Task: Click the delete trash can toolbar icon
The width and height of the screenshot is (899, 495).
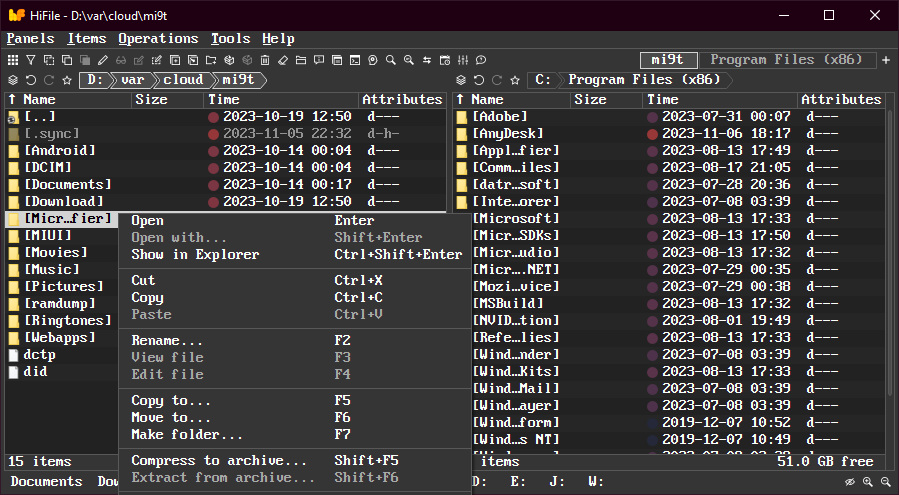Action: tap(265, 60)
